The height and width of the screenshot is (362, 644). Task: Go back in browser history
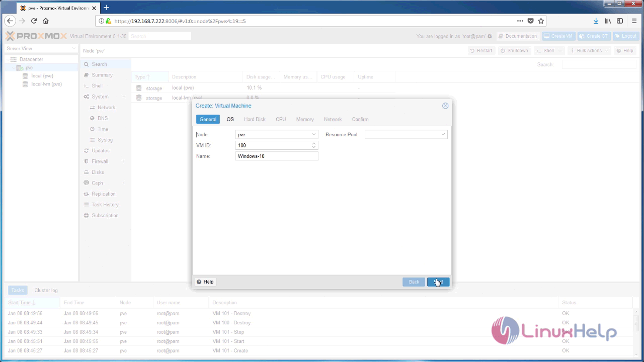point(10,21)
